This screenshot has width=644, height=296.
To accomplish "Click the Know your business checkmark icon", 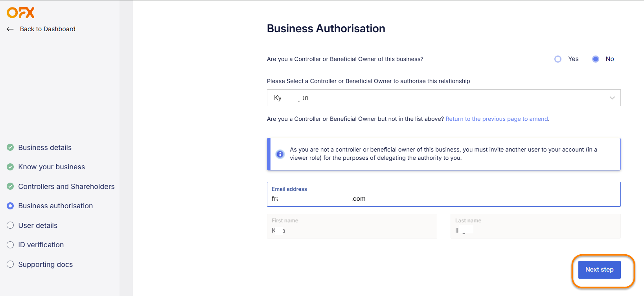I will pyautogui.click(x=10, y=167).
